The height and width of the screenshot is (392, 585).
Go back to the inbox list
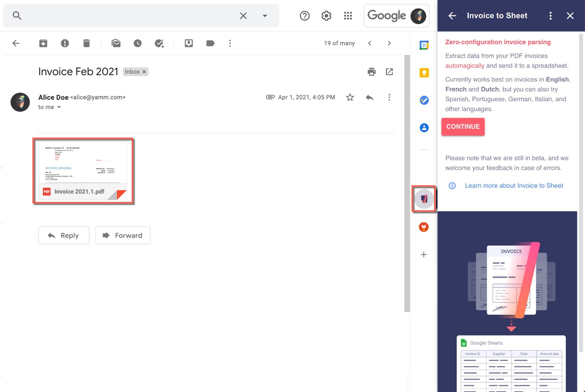coord(16,43)
